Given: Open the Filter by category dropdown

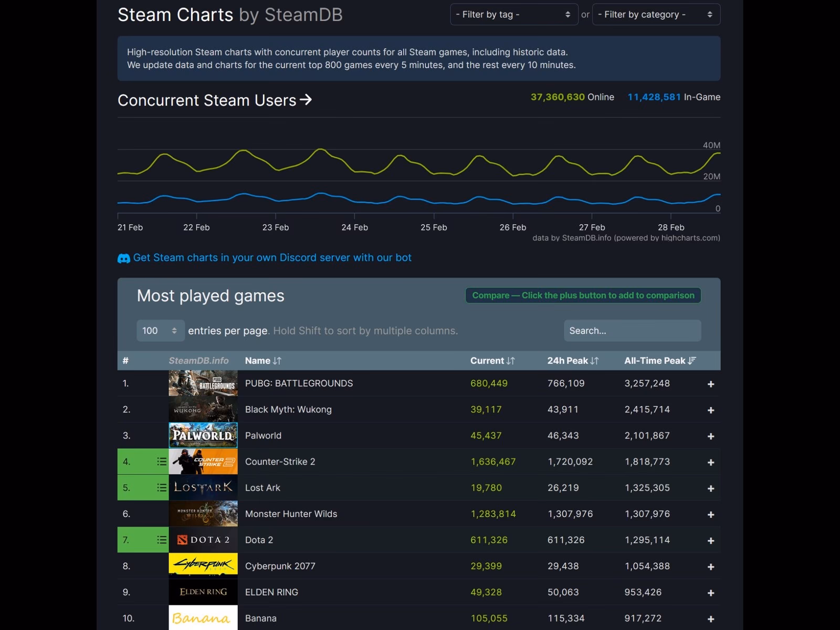Looking at the screenshot, I should (x=656, y=15).
